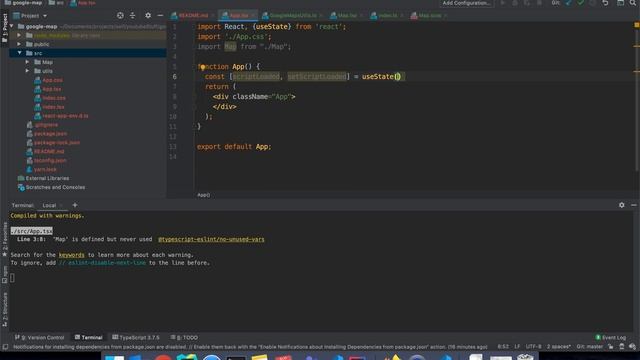
Task: Click External Libraries in project tree
Action: pos(43,178)
